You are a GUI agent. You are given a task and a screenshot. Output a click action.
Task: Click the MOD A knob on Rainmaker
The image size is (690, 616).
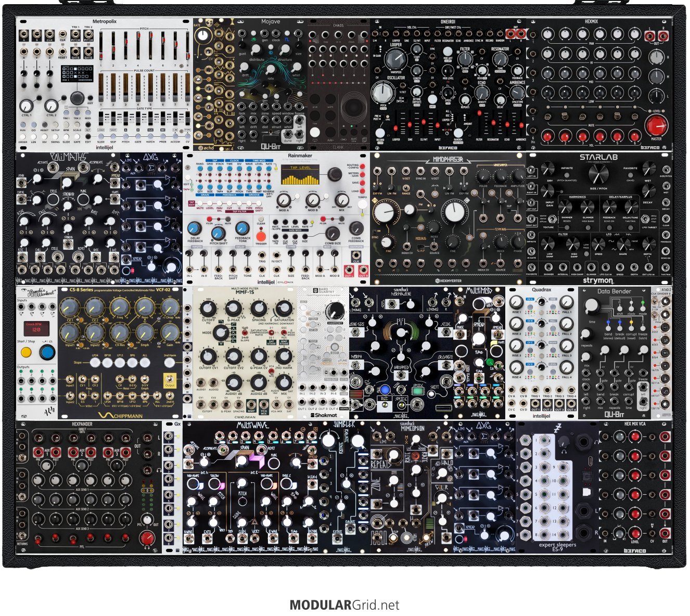[284, 199]
